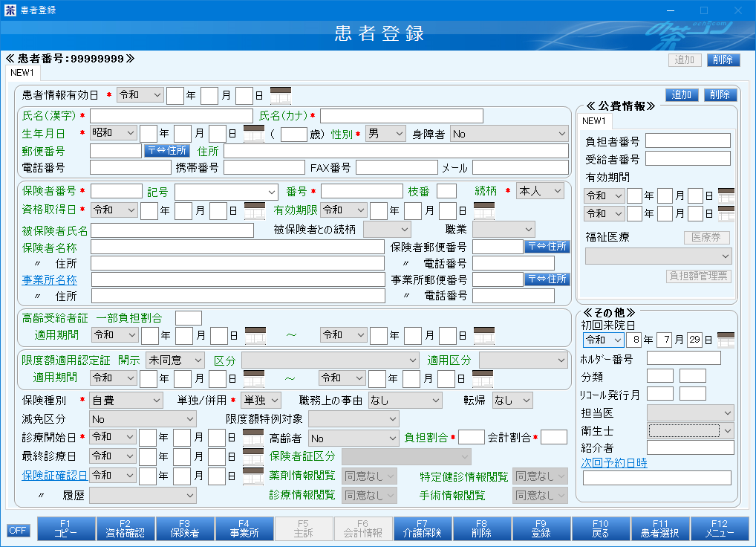Screen dimensions: 756x547
Task: Open calendar for insurance 有効期限
Action: [484, 211]
